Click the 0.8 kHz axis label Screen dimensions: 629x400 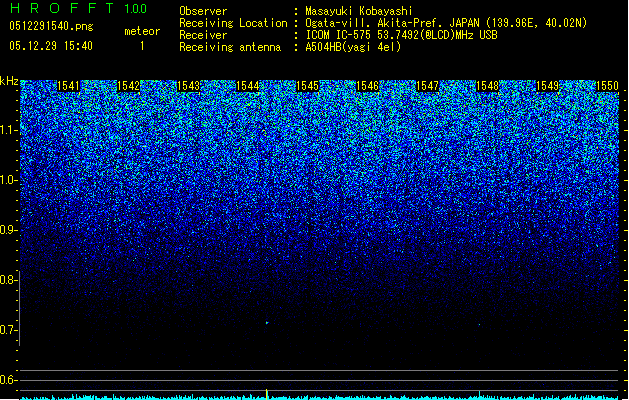pos(8,280)
